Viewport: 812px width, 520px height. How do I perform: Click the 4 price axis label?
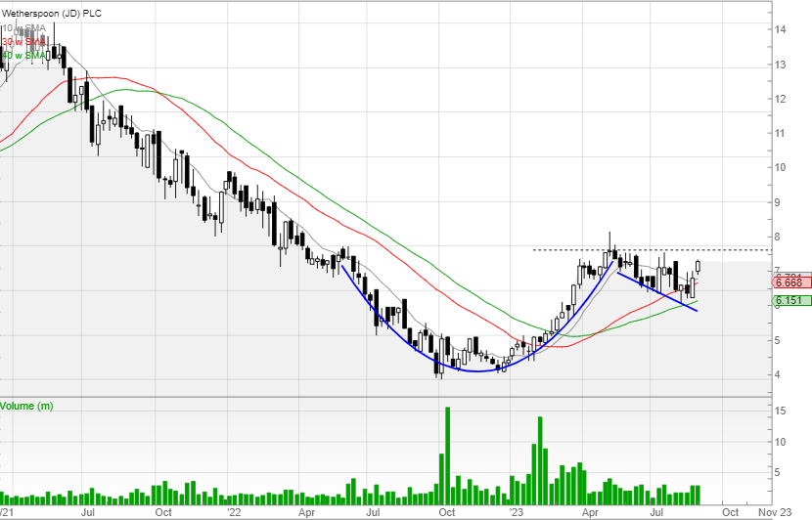(777, 374)
